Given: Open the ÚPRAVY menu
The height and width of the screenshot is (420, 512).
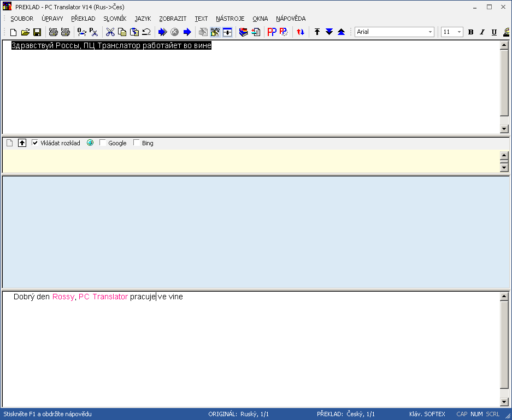Looking at the screenshot, I should pyautogui.click(x=52, y=19).
